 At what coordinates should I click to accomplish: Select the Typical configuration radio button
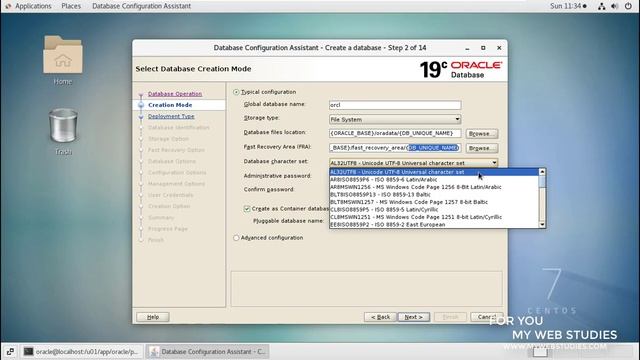(236, 92)
